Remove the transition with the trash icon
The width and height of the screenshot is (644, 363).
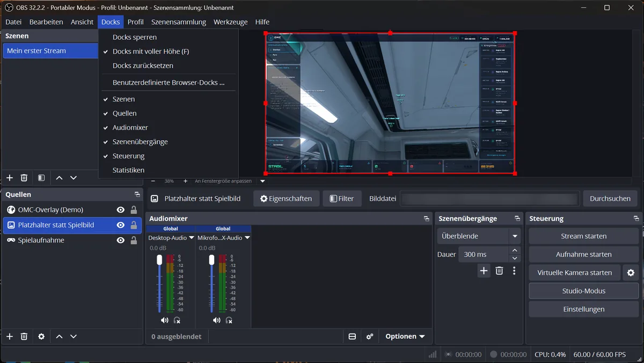[x=499, y=271]
